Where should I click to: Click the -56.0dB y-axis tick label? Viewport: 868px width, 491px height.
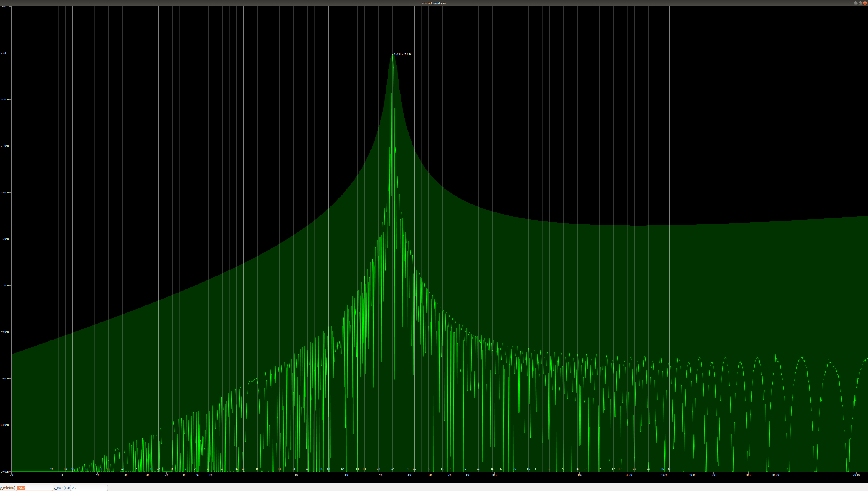point(5,378)
